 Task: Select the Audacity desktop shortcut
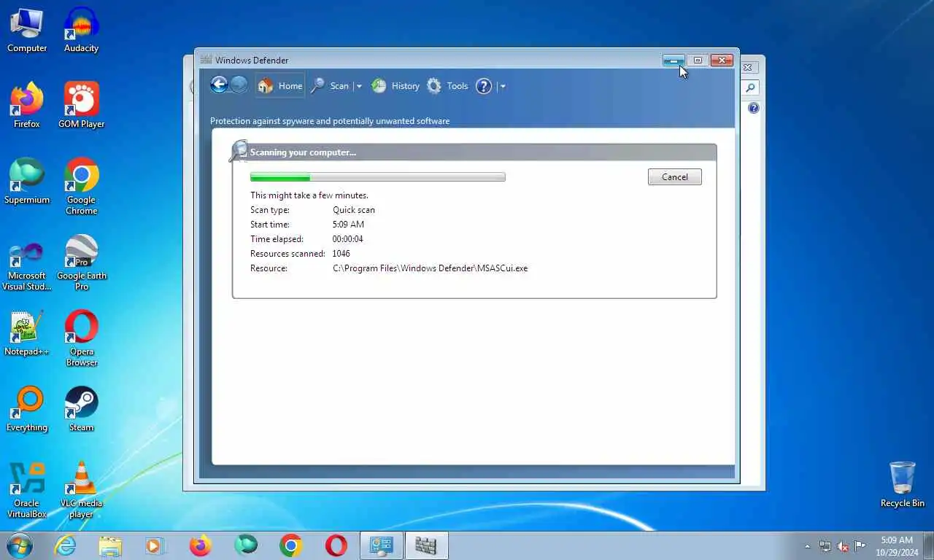click(x=81, y=30)
